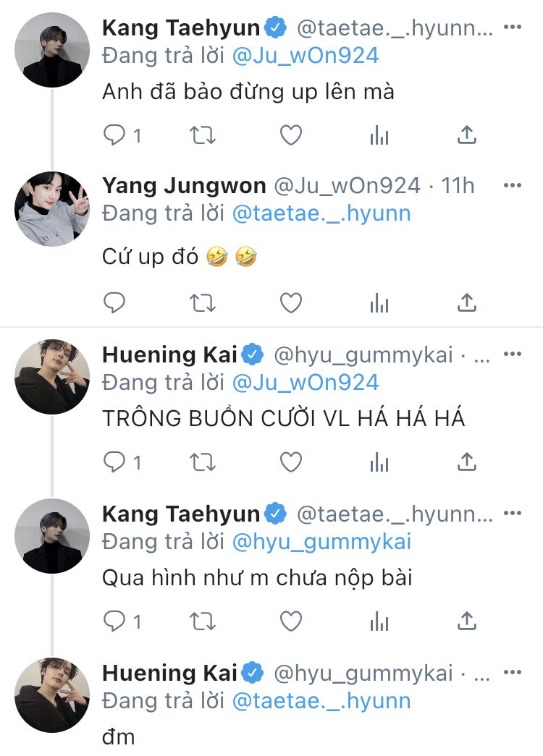Share Yang Jungwon's "Cứ up đó" tweet
Image resolution: width=543 pixels, height=756 pixels.
tap(468, 303)
